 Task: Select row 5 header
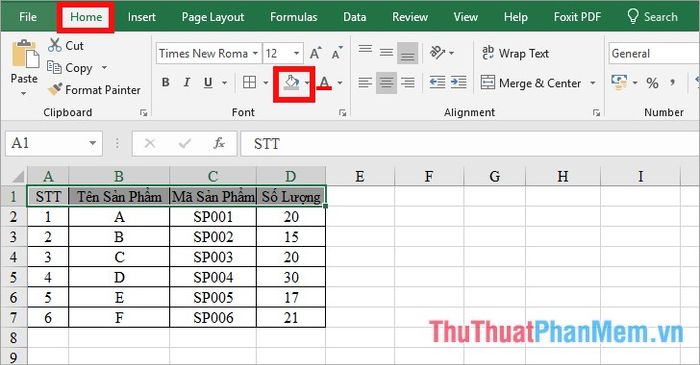(x=13, y=278)
